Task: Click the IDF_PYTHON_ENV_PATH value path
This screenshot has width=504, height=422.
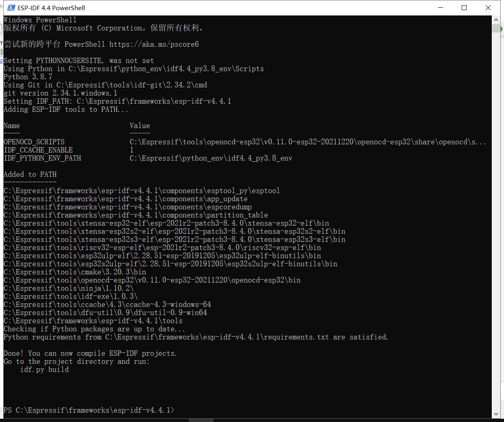Action: click(211, 158)
